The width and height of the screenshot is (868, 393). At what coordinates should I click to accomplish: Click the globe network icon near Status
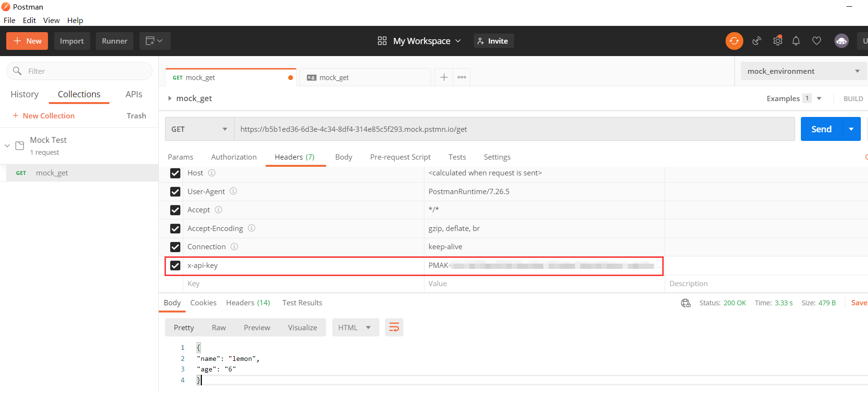point(686,303)
